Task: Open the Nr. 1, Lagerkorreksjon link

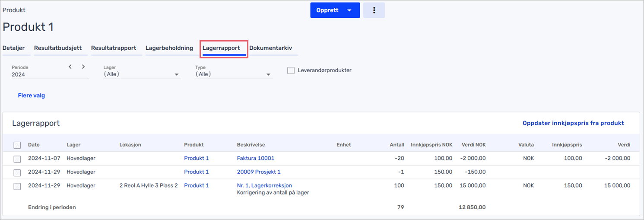Action: (265, 185)
